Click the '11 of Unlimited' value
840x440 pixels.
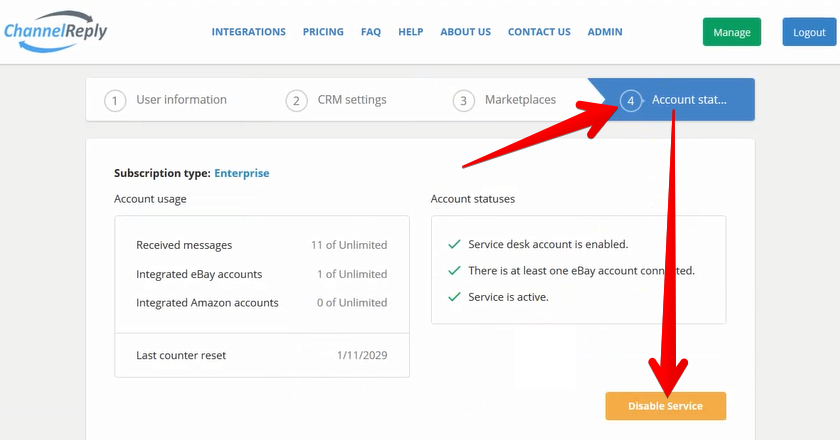(x=349, y=245)
